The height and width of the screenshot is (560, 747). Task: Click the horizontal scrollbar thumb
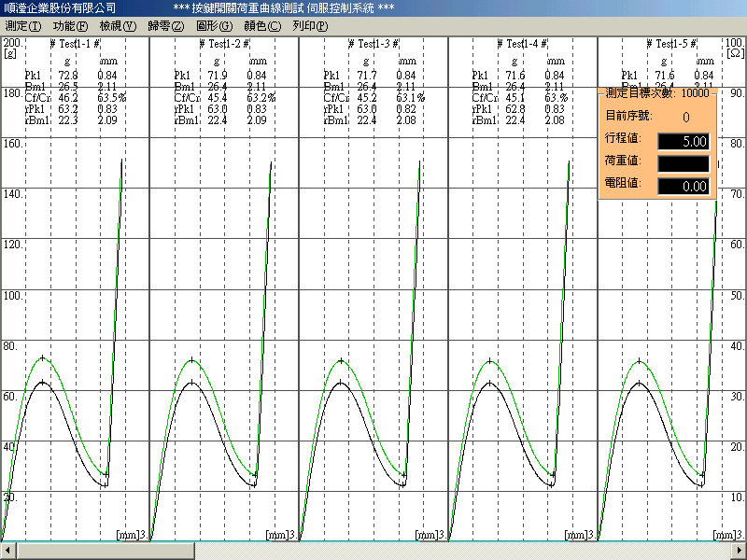106,551
